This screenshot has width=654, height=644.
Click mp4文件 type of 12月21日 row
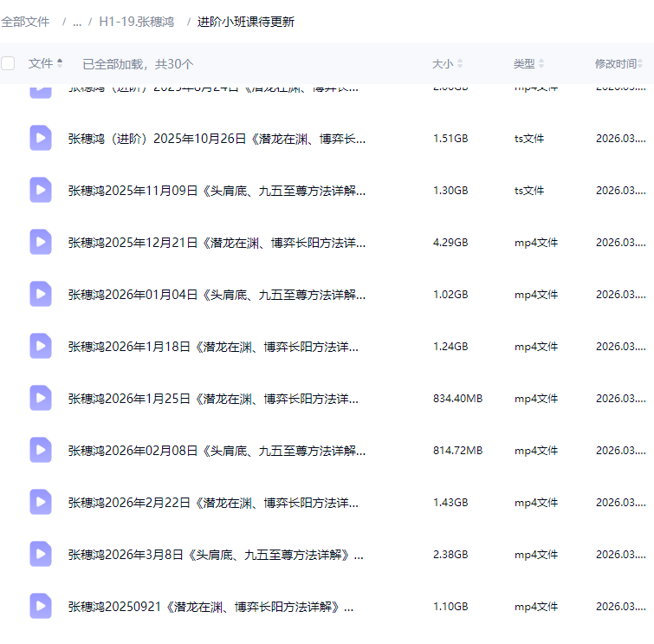click(x=536, y=243)
